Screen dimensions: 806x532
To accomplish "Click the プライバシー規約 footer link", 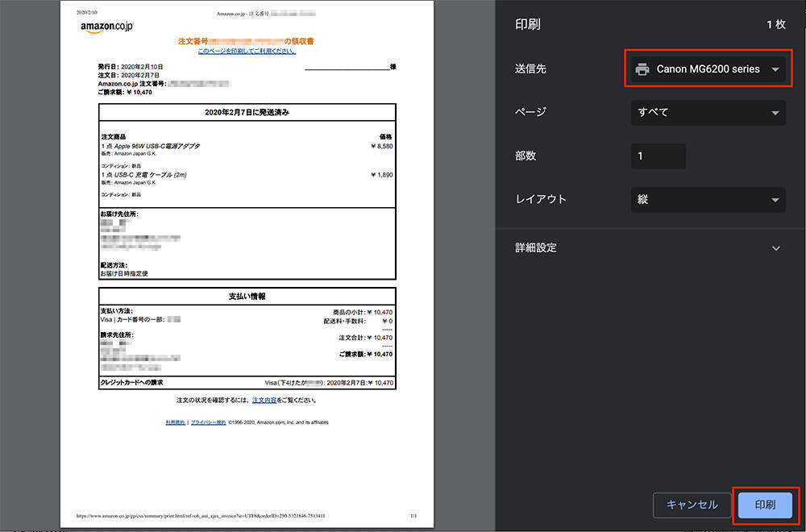I will 208,422.
